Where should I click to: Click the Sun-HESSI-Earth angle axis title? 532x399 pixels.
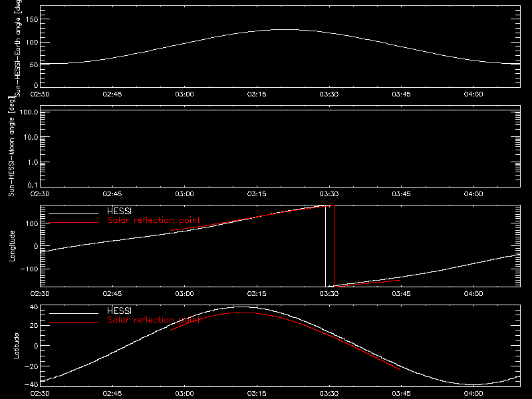pos(18,49)
